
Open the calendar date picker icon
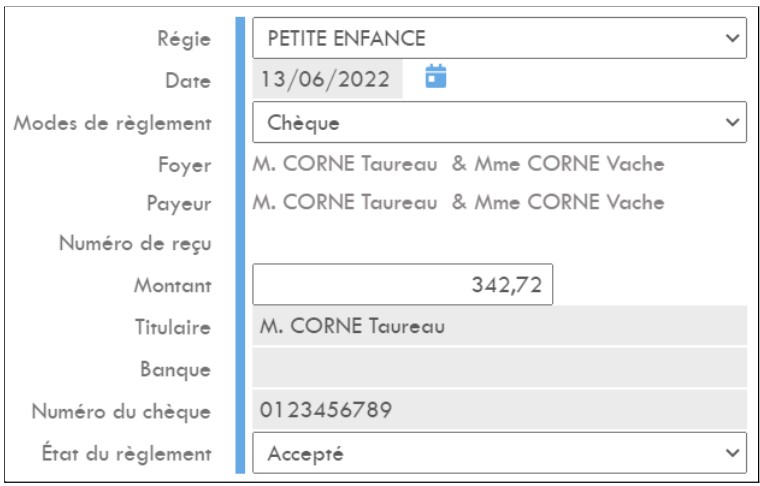pos(436,77)
